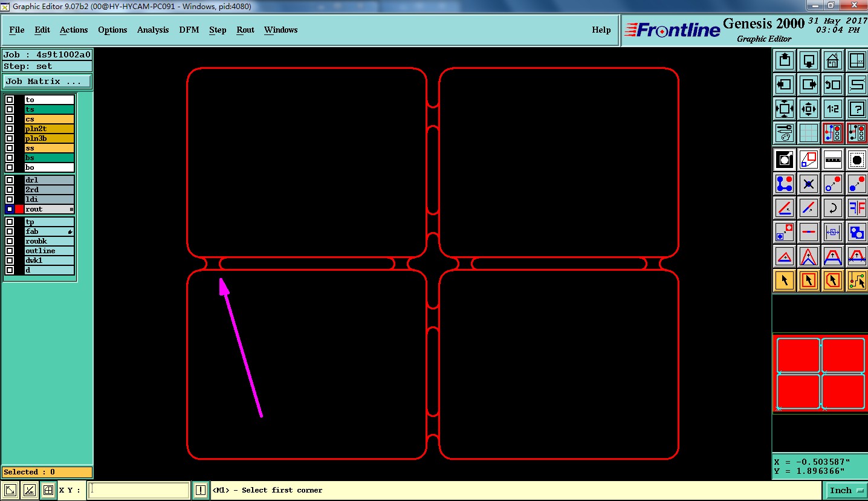Select the black octagon in dashed frame icon
The width and height of the screenshot is (868, 501).
click(857, 160)
